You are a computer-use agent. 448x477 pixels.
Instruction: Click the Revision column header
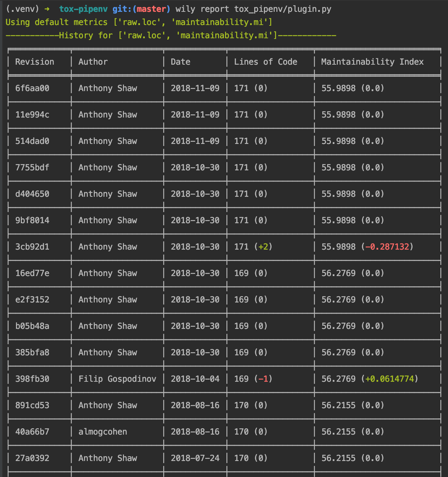pos(35,62)
